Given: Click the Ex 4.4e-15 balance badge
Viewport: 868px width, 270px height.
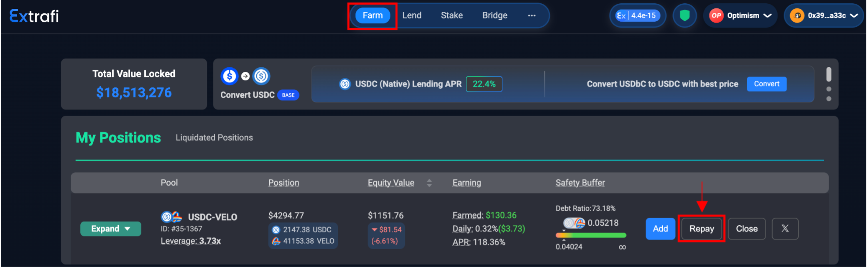Looking at the screenshot, I should [x=638, y=15].
